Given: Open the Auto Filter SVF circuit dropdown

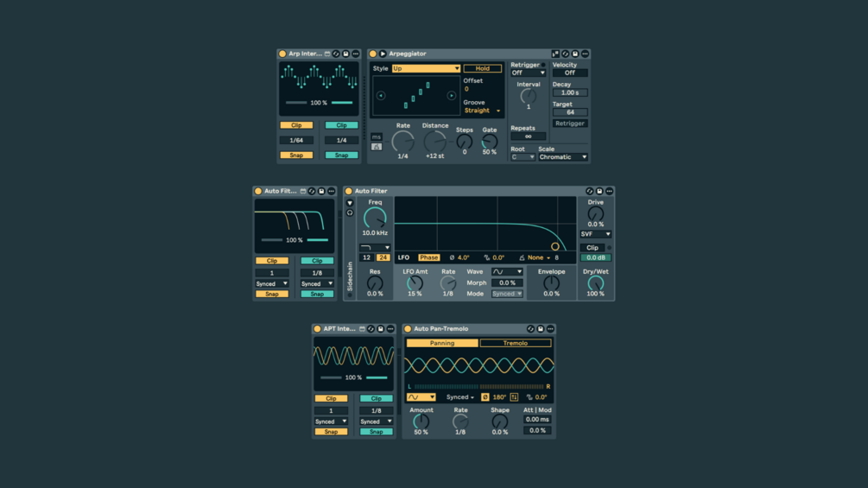Looking at the screenshot, I should coord(596,234).
